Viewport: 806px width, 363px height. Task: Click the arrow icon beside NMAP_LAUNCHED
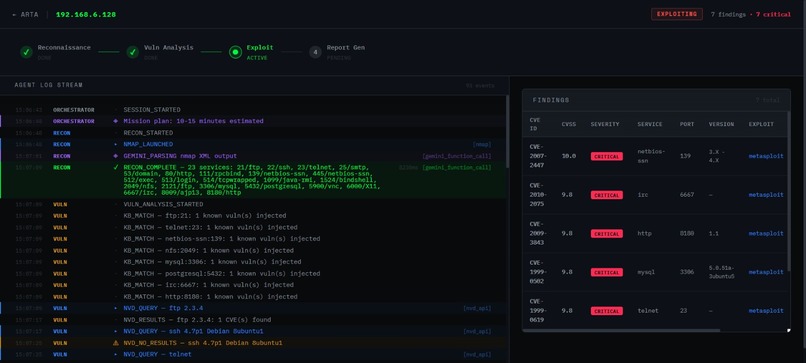pyautogui.click(x=115, y=144)
